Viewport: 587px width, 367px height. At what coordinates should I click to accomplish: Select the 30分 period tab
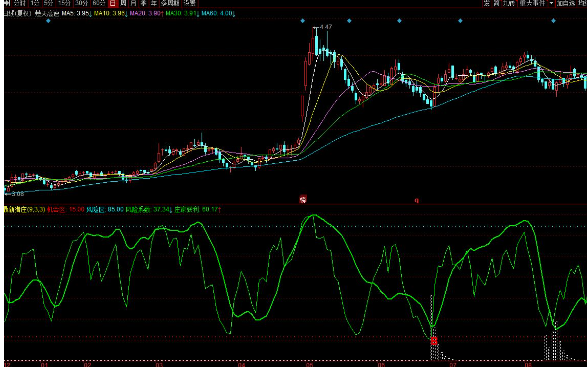(82, 3)
